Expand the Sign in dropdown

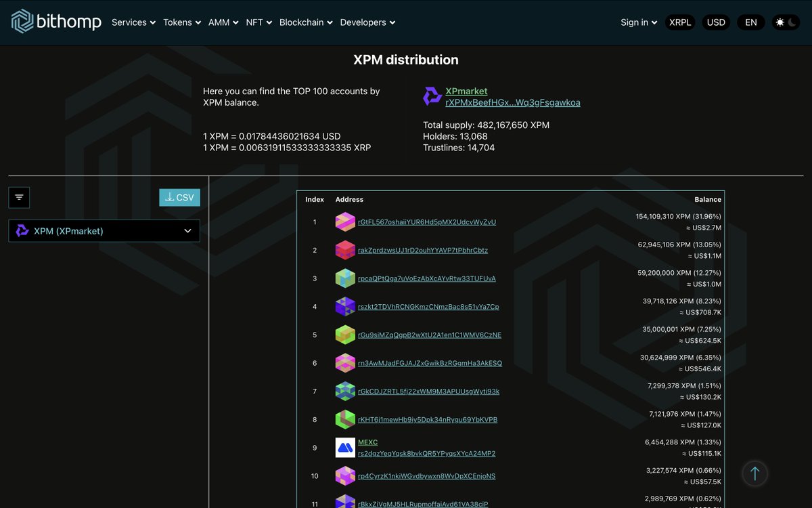[639, 22]
